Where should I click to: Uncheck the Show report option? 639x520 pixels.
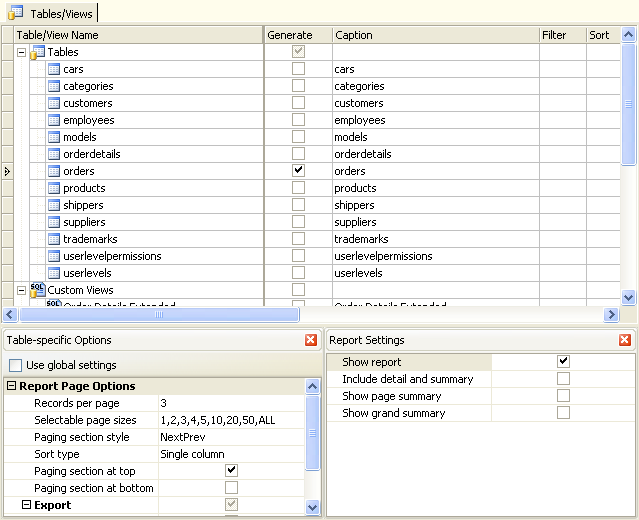563,361
